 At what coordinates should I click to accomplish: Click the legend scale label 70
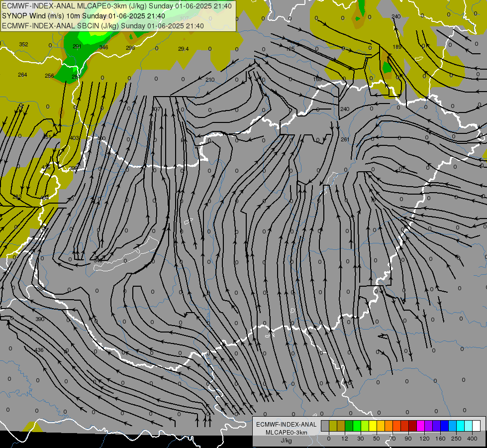[x=392, y=439]
